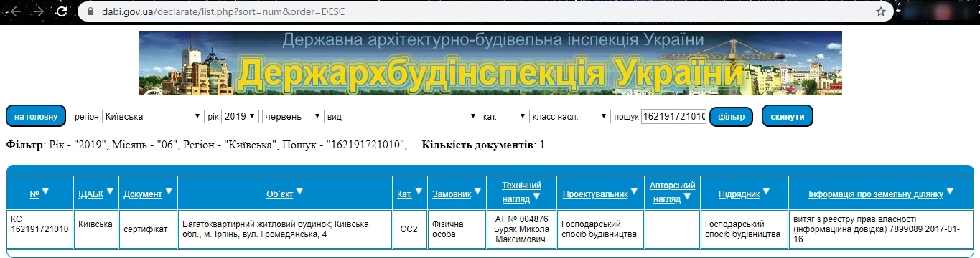Screen dimensions: 980x258
Task: Sort by the Документ column header link
Action: (143, 194)
